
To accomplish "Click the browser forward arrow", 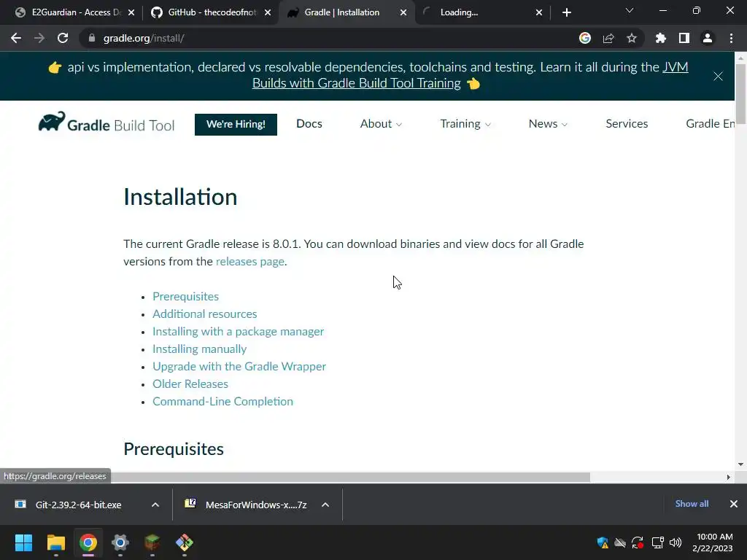I will [x=39, y=38].
